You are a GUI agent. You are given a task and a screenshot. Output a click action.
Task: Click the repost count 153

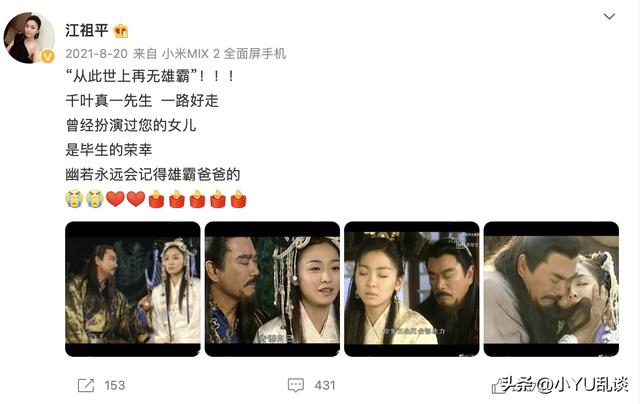pos(115,385)
